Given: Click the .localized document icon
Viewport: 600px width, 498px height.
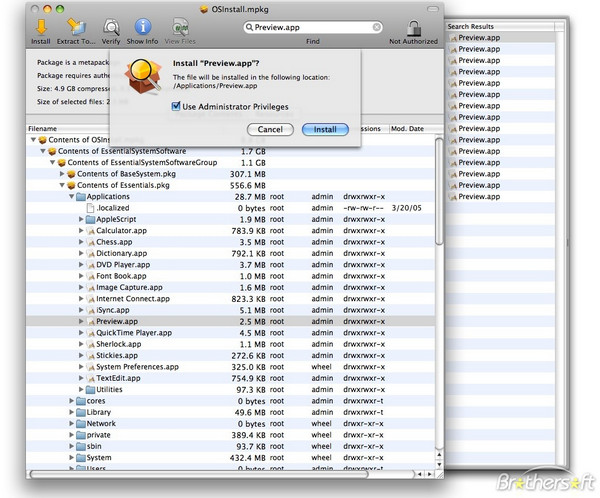Looking at the screenshot, I should tap(90, 208).
